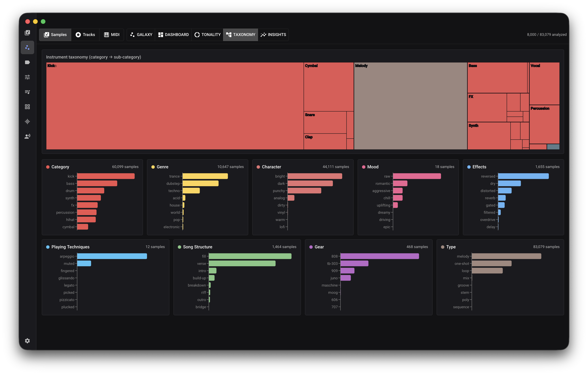Screen dimensions: 588x375
Task: Open the INSIGHTS view
Action: pyautogui.click(x=273, y=35)
